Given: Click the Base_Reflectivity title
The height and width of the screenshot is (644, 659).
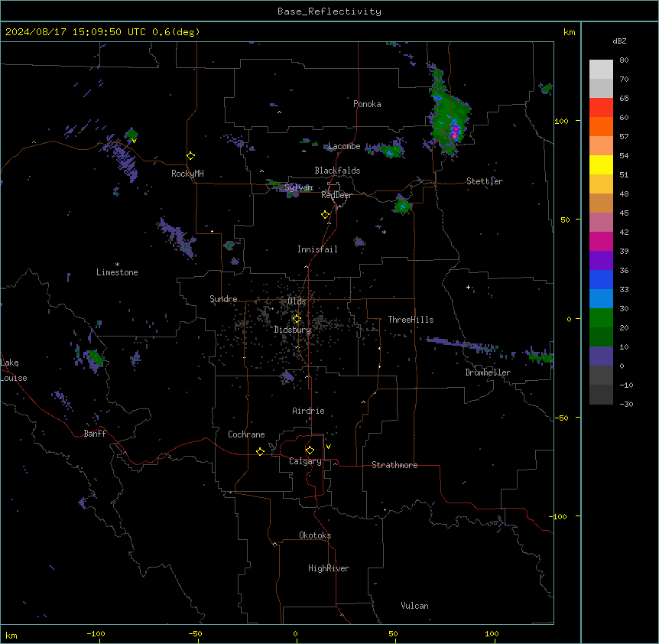Looking at the screenshot, I should click(x=329, y=11).
